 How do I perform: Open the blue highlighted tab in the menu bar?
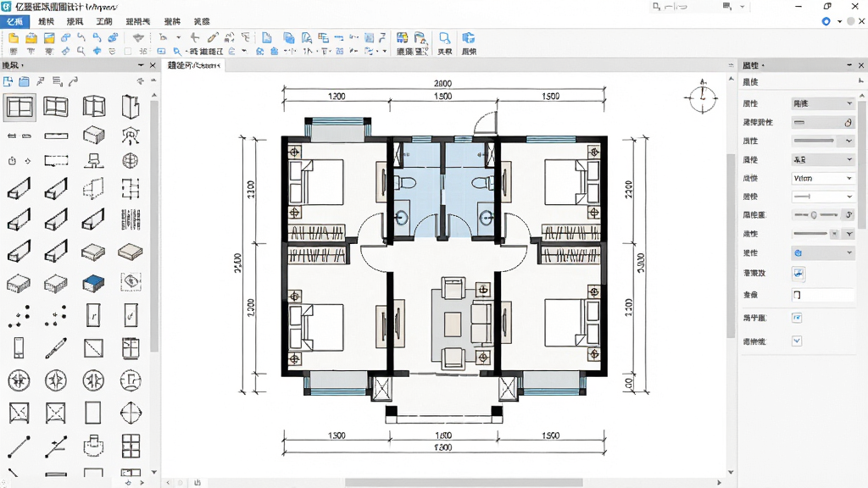click(15, 21)
